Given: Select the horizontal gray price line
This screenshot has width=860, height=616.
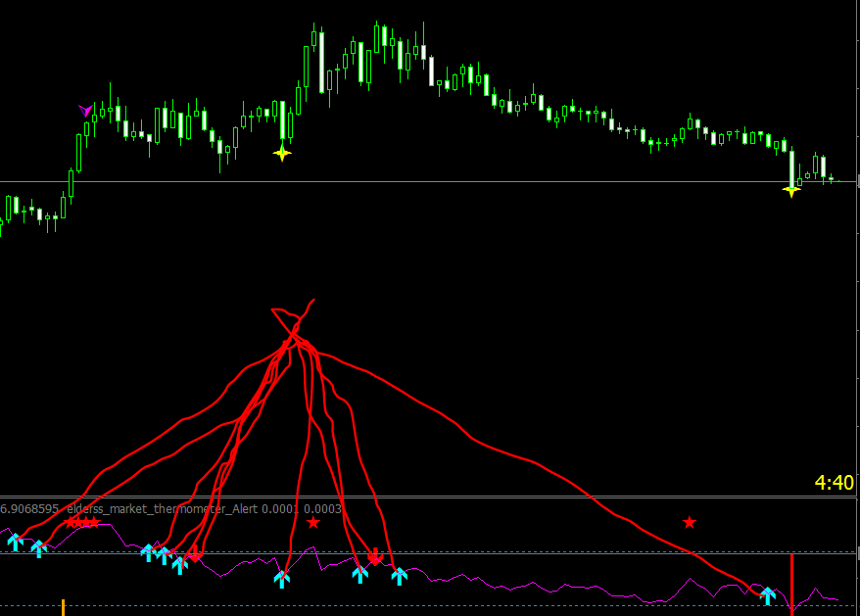Looking at the screenshot, I should [x=430, y=181].
